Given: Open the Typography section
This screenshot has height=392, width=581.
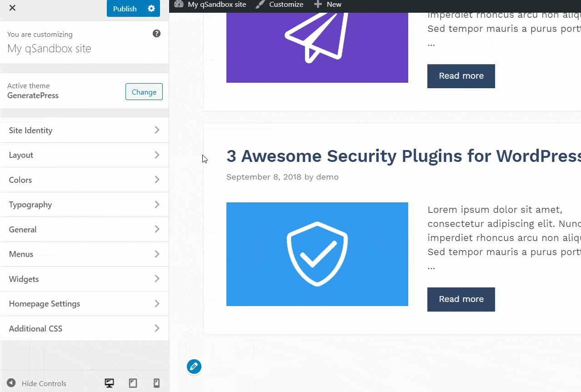Looking at the screenshot, I should (84, 205).
